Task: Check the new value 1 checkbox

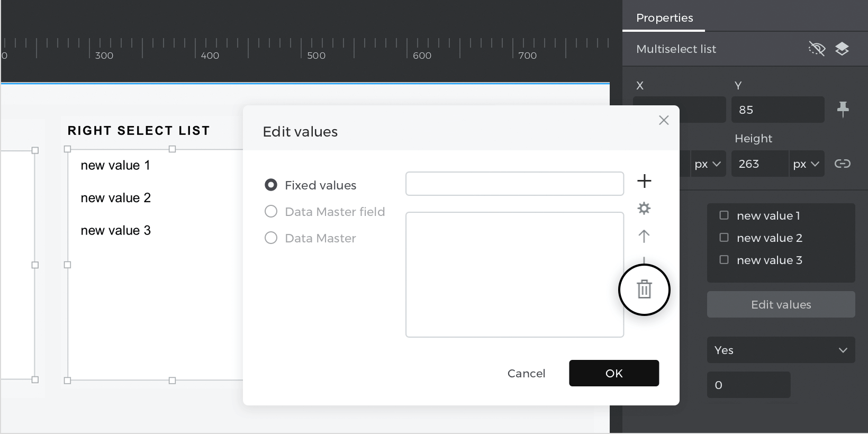Action: [724, 215]
